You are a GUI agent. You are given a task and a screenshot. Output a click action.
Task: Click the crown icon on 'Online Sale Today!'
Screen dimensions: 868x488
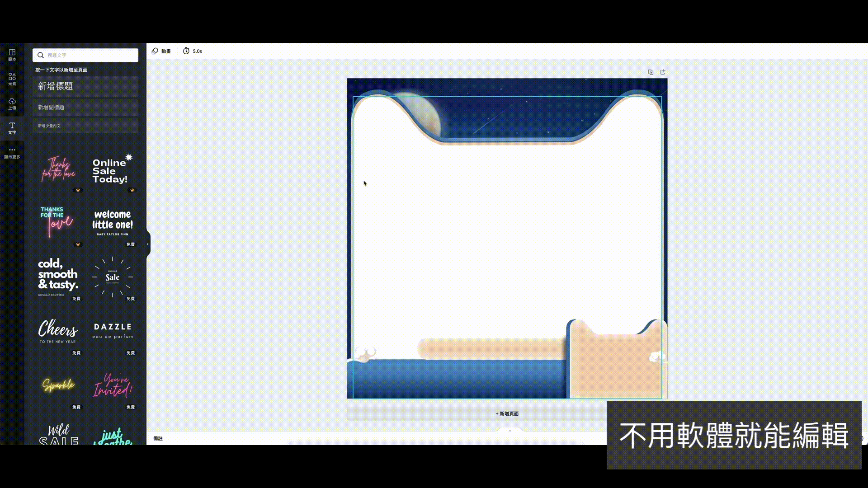132,190
